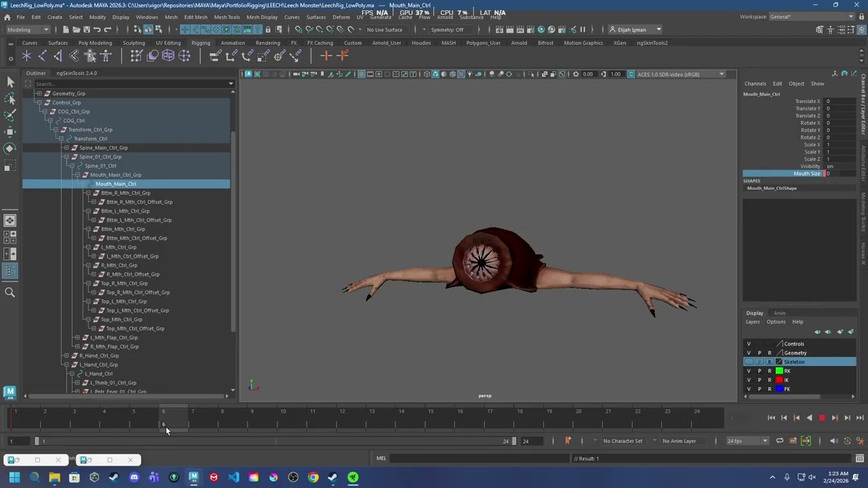Screen dimensions: 868x488
Task: Toggle playback P box of Geometry layer
Action: [x=759, y=353]
